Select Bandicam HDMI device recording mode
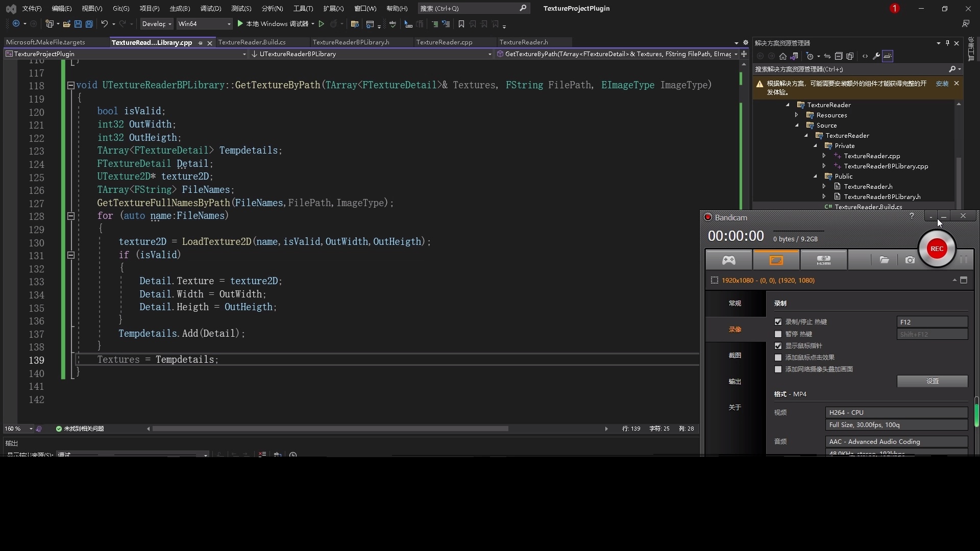The image size is (980, 551). (x=823, y=260)
